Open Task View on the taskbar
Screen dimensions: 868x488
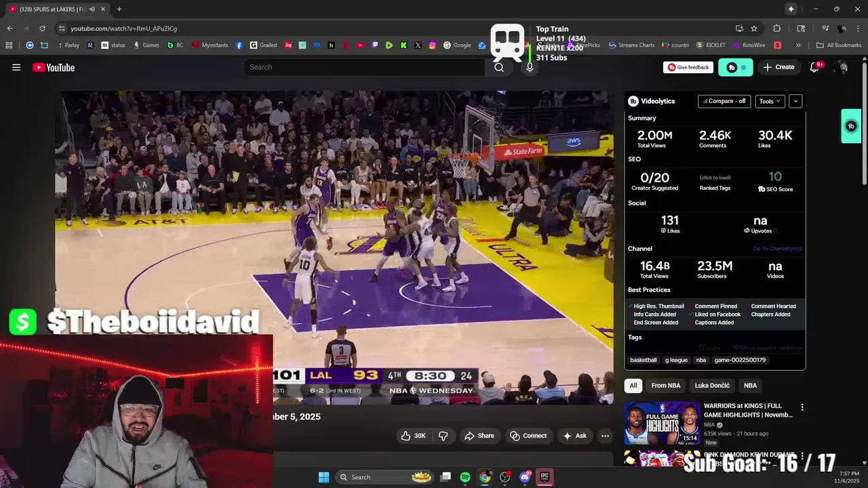click(446, 477)
